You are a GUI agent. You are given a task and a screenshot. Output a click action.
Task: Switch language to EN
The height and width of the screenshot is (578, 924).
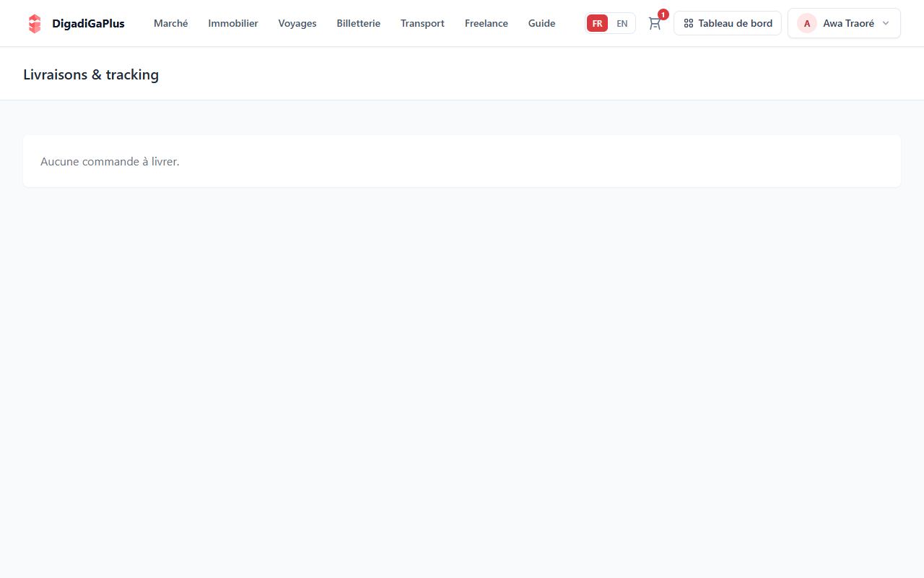(622, 23)
